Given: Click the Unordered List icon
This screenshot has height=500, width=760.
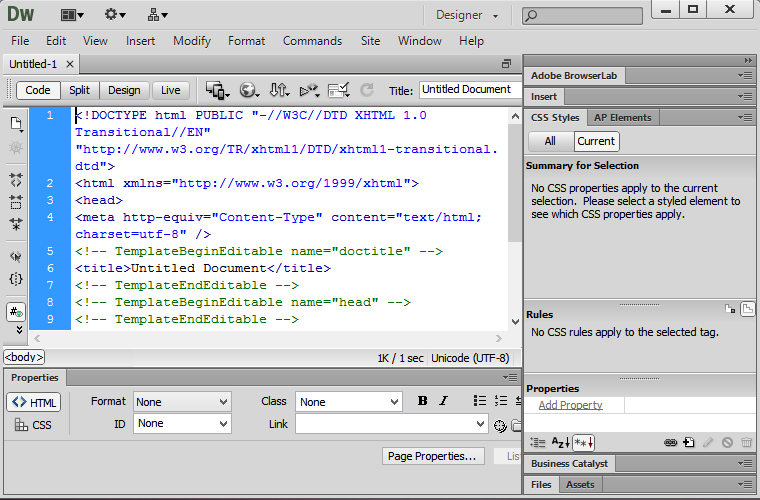Looking at the screenshot, I should pos(479,401).
